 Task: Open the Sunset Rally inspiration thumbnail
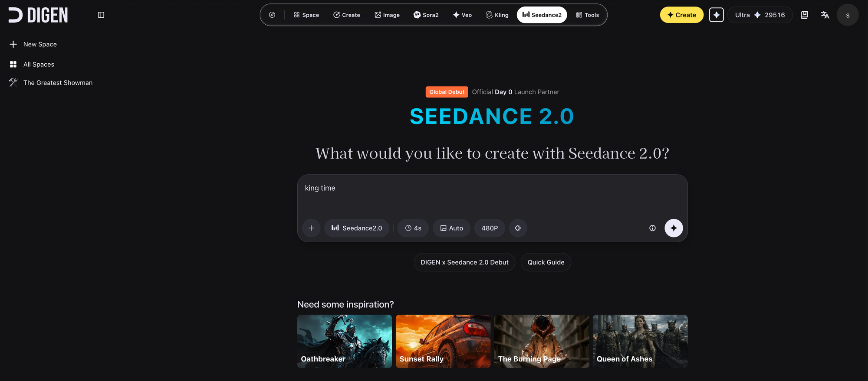point(443,341)
